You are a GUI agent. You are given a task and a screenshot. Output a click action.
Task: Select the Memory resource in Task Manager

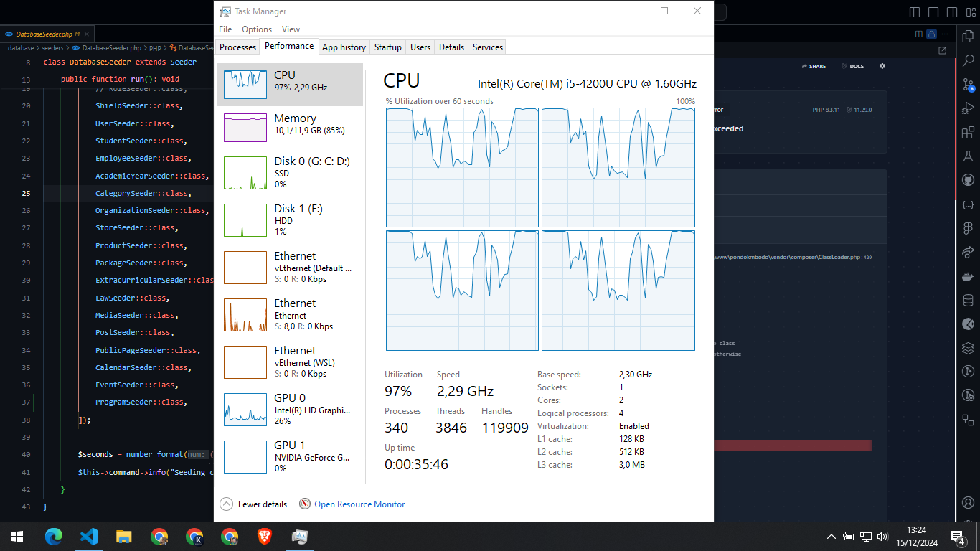[290, 128]
